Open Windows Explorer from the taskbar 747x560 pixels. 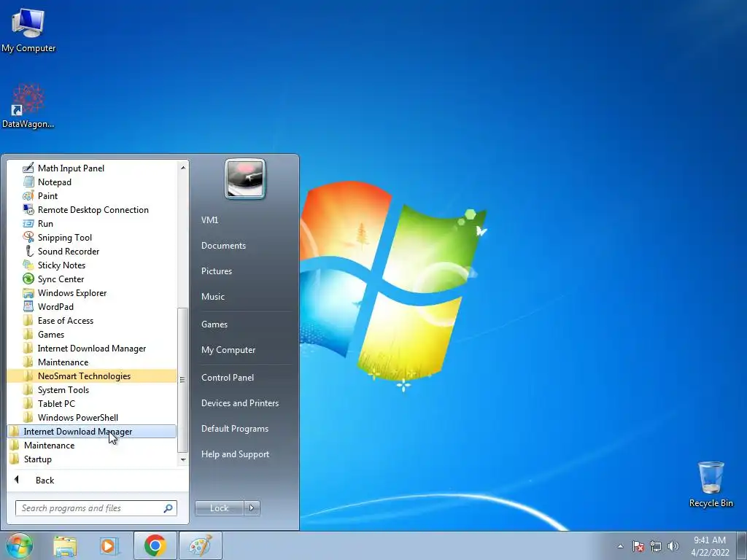click(65, 546)
